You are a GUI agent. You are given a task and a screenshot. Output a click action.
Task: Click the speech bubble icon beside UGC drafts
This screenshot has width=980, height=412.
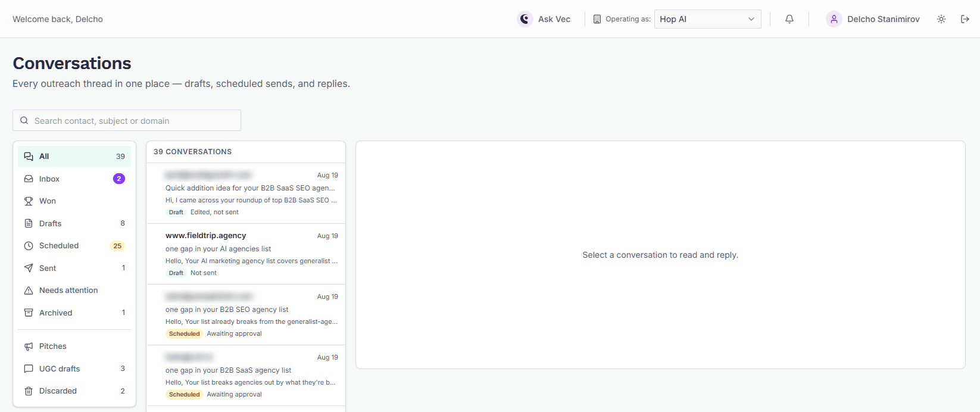(29, 369)
